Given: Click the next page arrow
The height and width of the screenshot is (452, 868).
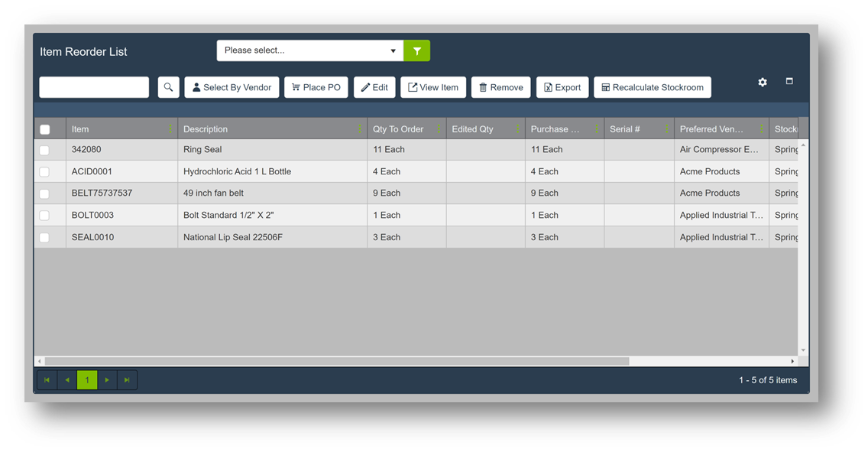Looking at the screenshot, I should (107, 380).
